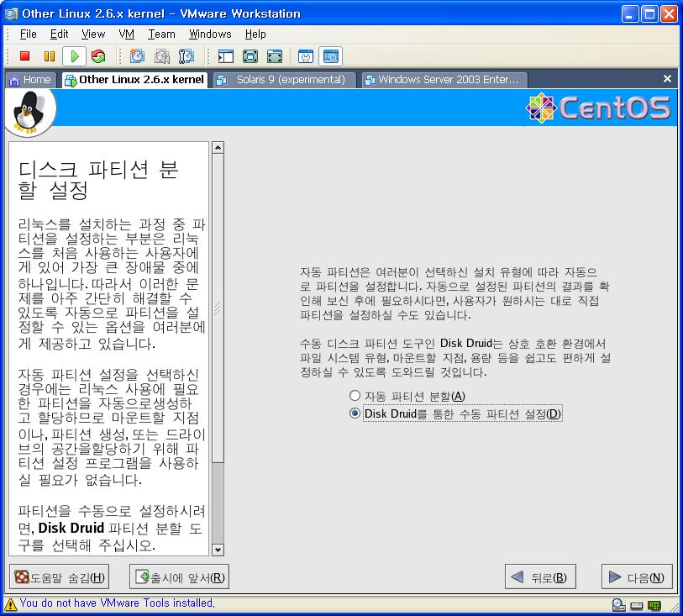Image resolution: width=683 pixels, height=616 pixels.
Task: Click the network adapter status bar icon
Action: (654, 604)
